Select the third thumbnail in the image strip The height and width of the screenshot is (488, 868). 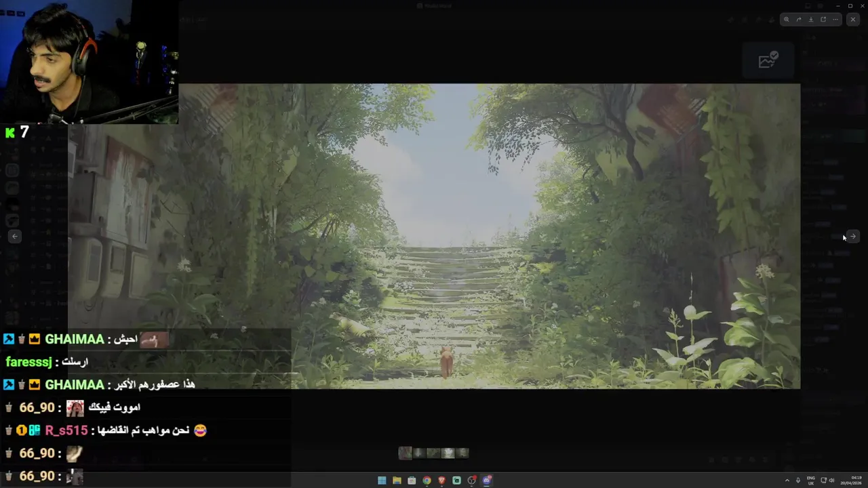[x=434, y=453]
